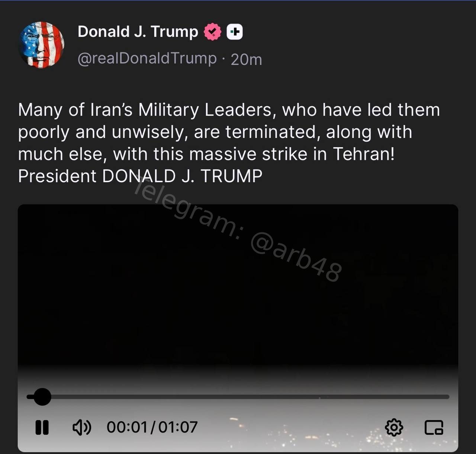Open video settings gear
This screenshot has width=476, height=454.
click(394, 428)
